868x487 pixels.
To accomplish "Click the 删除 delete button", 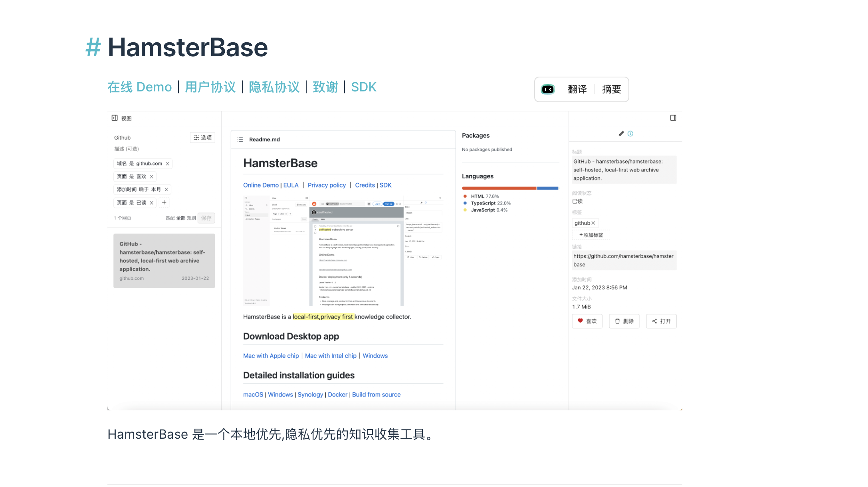I will pyautogui.click(x=624, y=321).
